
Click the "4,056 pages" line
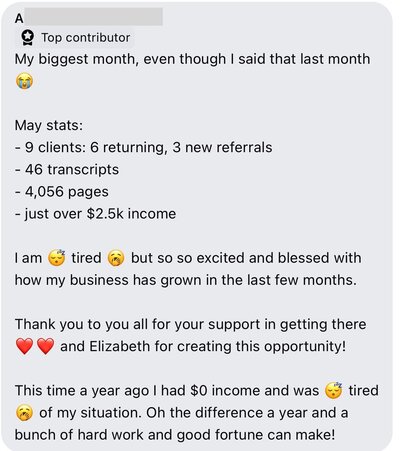pyautogui.click(x=62, y=192)
